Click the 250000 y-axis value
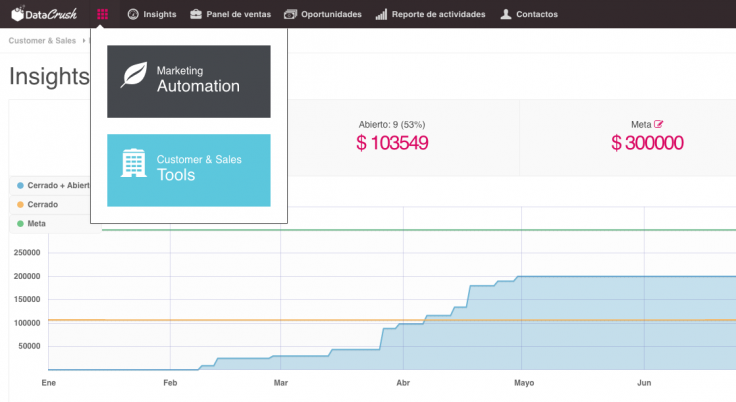Screen dimensions: 736x402 (27, 253)
